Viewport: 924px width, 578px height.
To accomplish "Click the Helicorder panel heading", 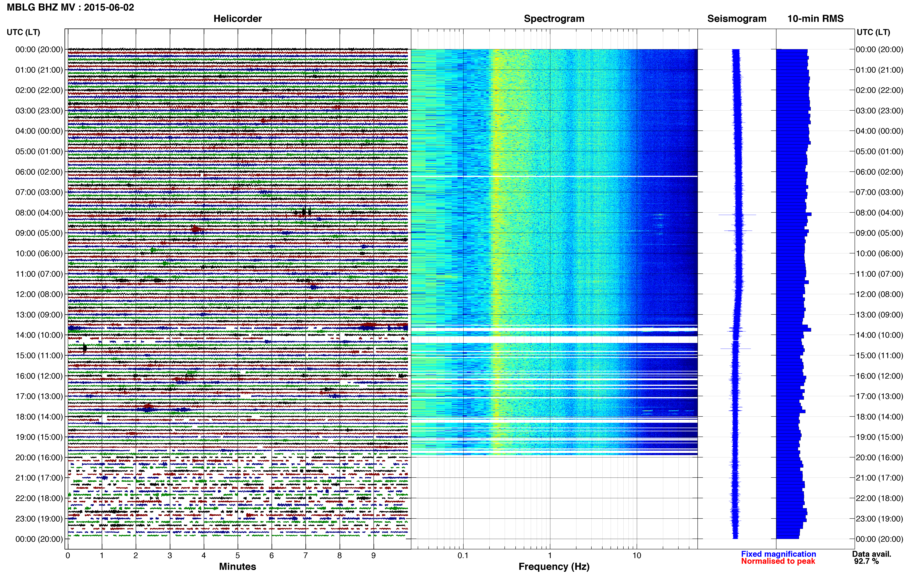I will (237, 18).
